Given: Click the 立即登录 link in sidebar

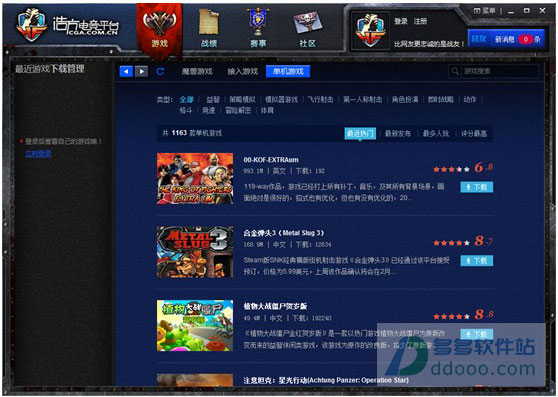Looking at the screenshot, I should click(38, 153).
